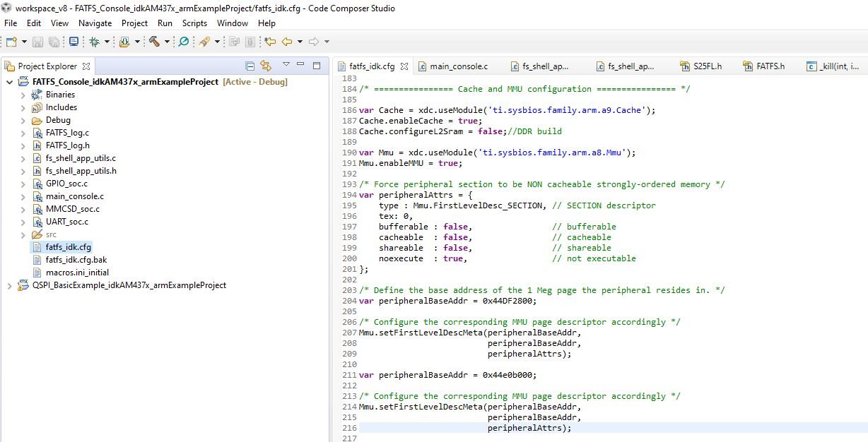Click the New project wizard icon
This screenshot has height=442, width=868.
11,42
